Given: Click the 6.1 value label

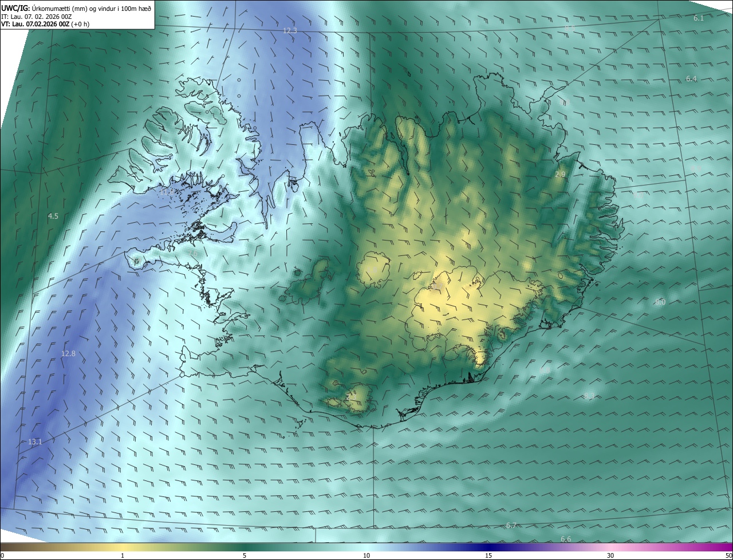Looking at the screenshot, I should coord(699,18).
